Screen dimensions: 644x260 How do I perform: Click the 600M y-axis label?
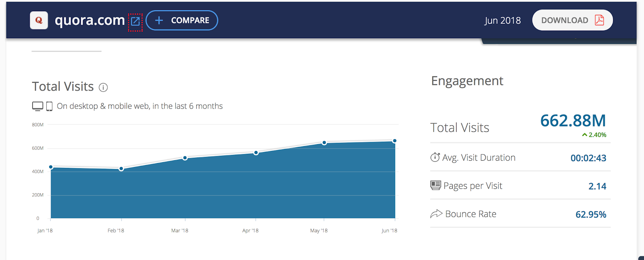coord(38,148)
